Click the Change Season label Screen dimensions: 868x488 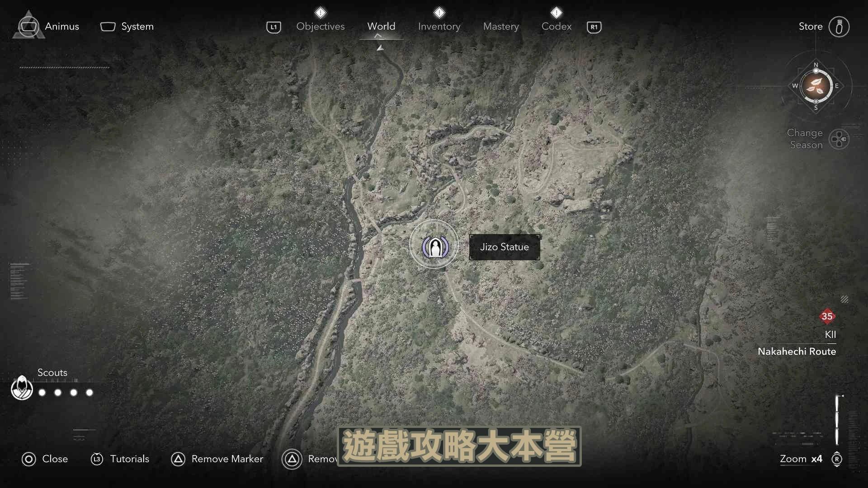point(805,139)
